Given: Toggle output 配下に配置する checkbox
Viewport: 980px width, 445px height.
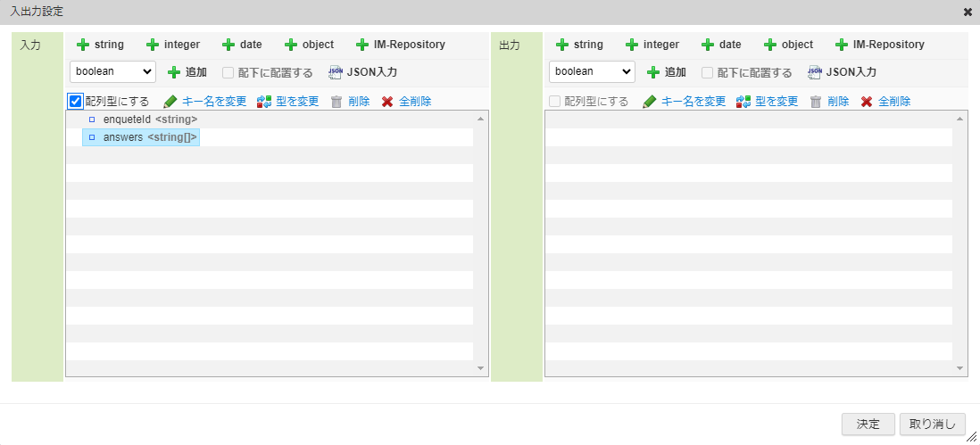Looking at the screenshot, I should [708, 72].
